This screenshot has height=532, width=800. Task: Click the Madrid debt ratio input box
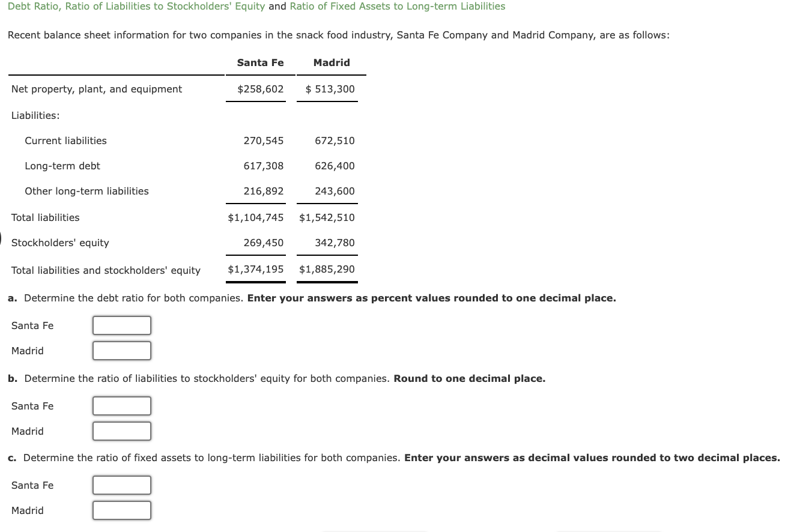click(x=122, y=351)
